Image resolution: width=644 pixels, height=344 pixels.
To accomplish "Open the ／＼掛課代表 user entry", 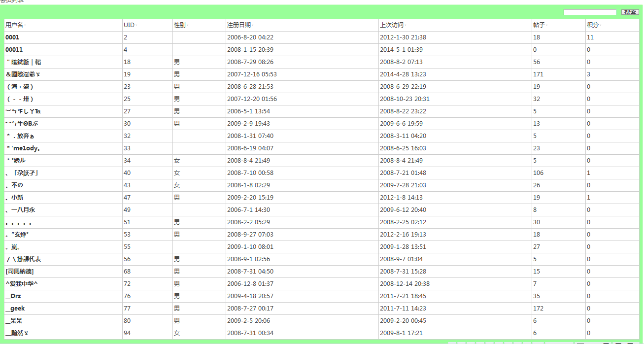I will [23, 259].
